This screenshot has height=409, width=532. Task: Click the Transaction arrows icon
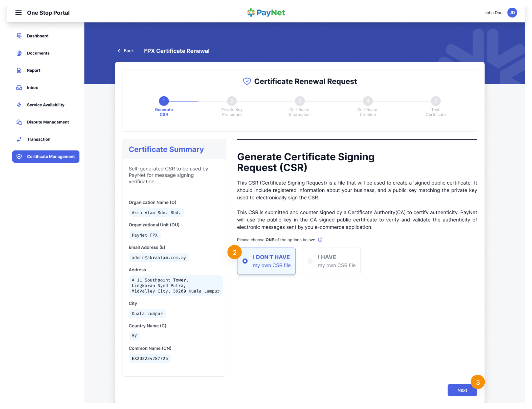point(19,139)
